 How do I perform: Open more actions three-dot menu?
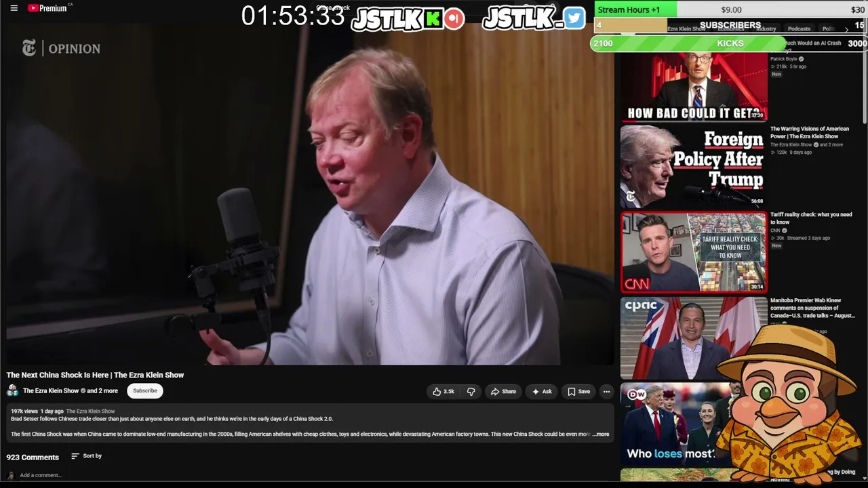click(x=606, y=391)
